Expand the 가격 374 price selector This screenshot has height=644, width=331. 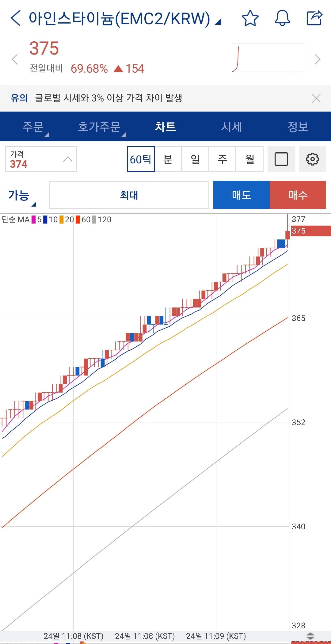tap(41, 159)
